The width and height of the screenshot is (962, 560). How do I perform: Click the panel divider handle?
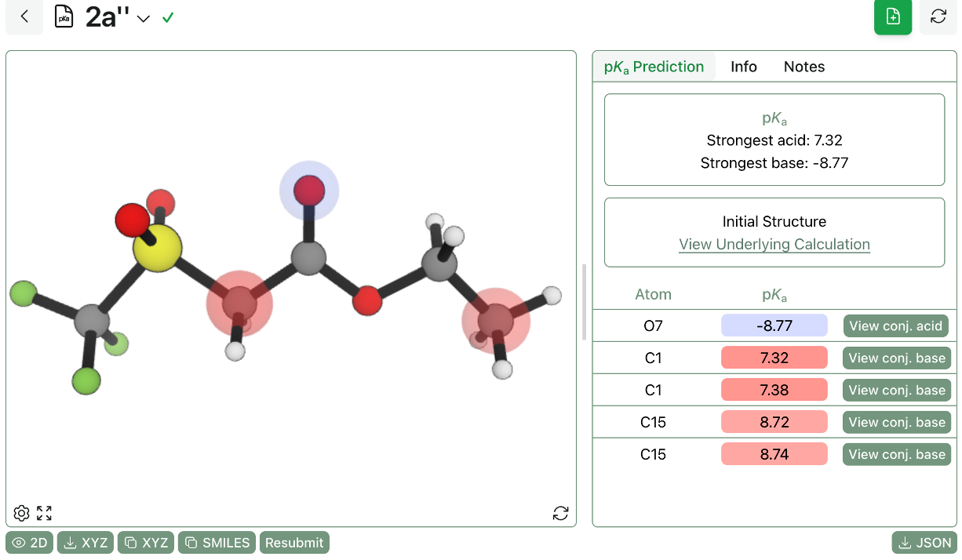click(584, 302)
